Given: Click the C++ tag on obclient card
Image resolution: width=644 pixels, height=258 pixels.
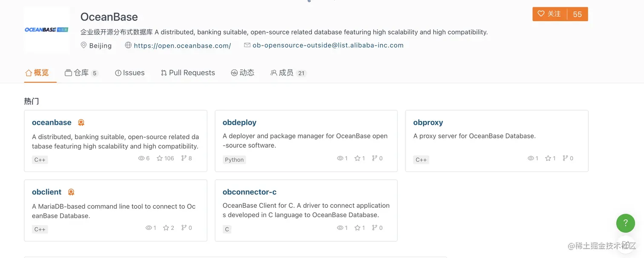Looking at the screenshot, I should (x=40, y=229).
